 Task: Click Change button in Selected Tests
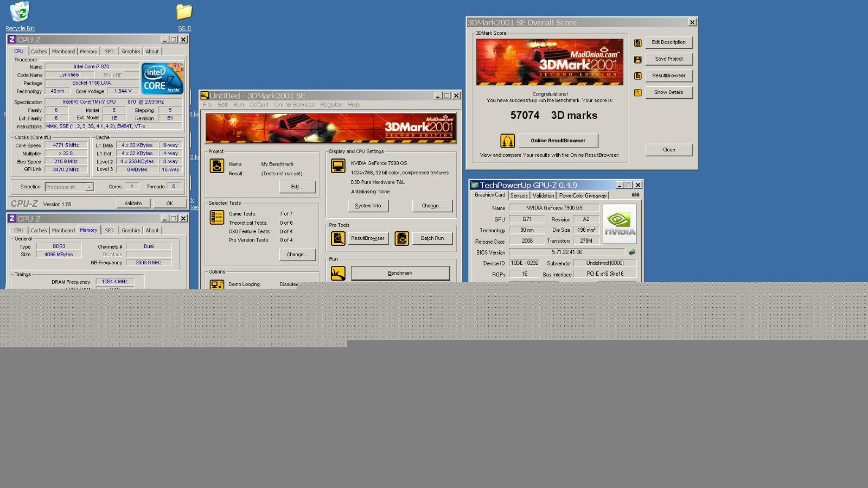[297, 255]
